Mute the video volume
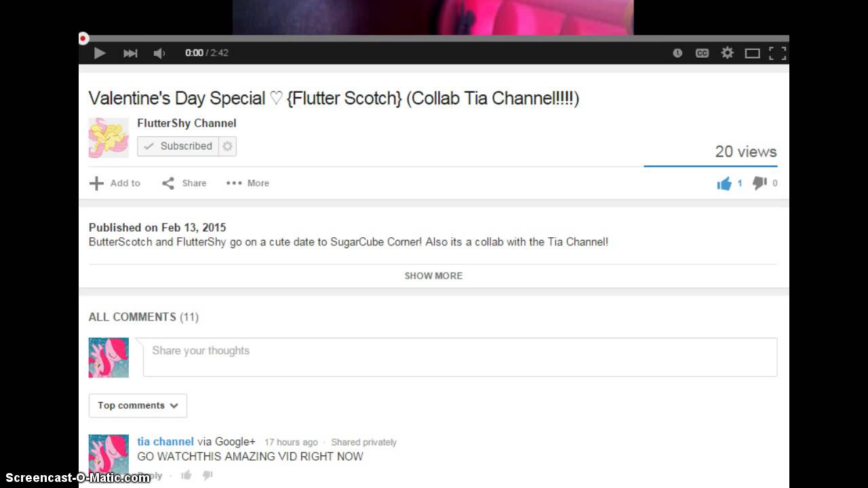The width and height of the screenshot is (868, 488). 159,53
